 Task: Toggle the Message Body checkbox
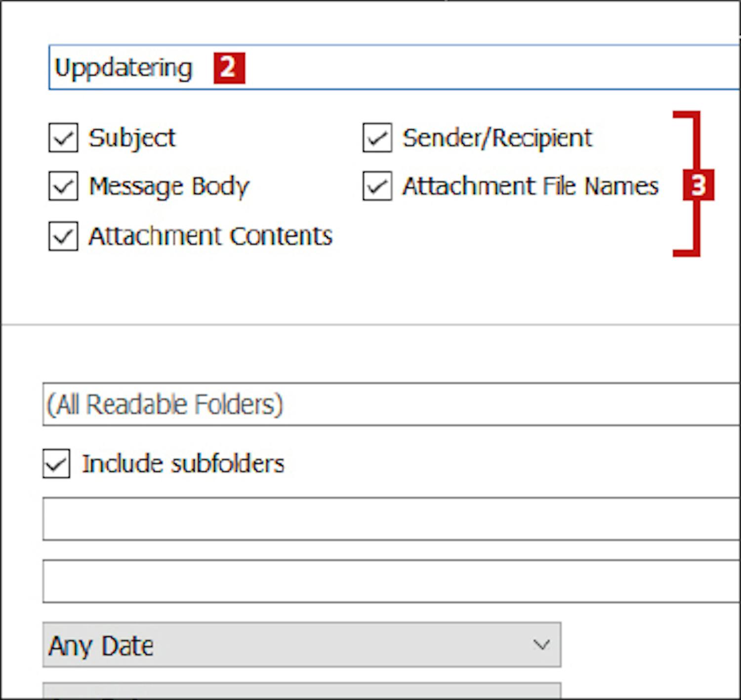pos(63,186)
